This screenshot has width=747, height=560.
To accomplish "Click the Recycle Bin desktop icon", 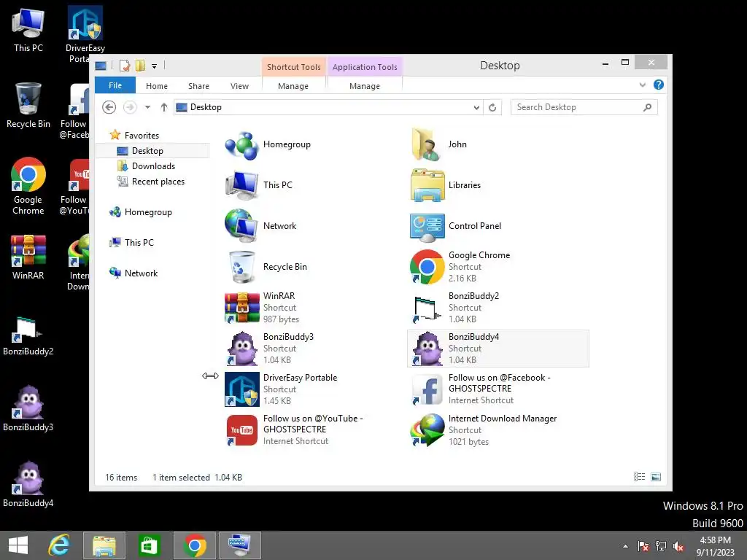I will click(x=28, y=105).
